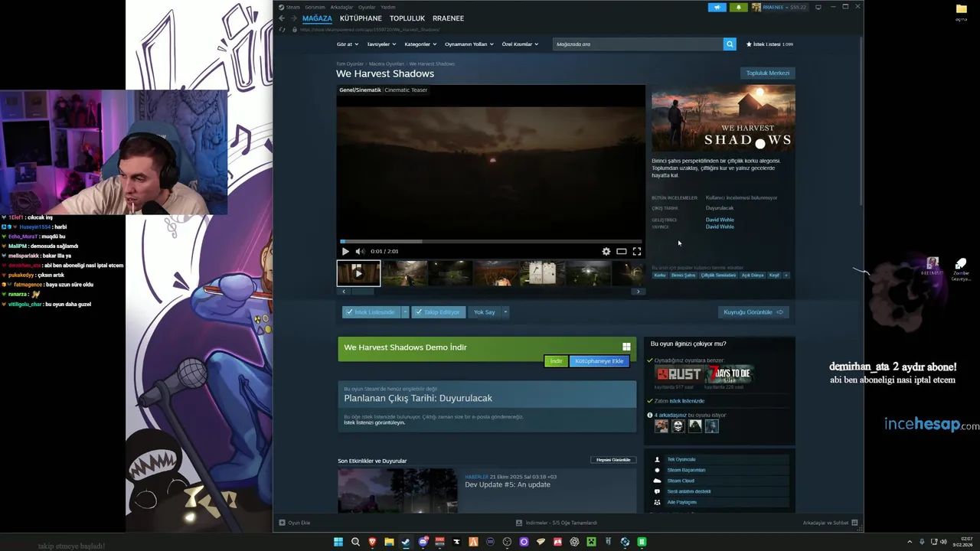
Task: Open Downloads status İndirmeler bar
Action: (557, 523)
